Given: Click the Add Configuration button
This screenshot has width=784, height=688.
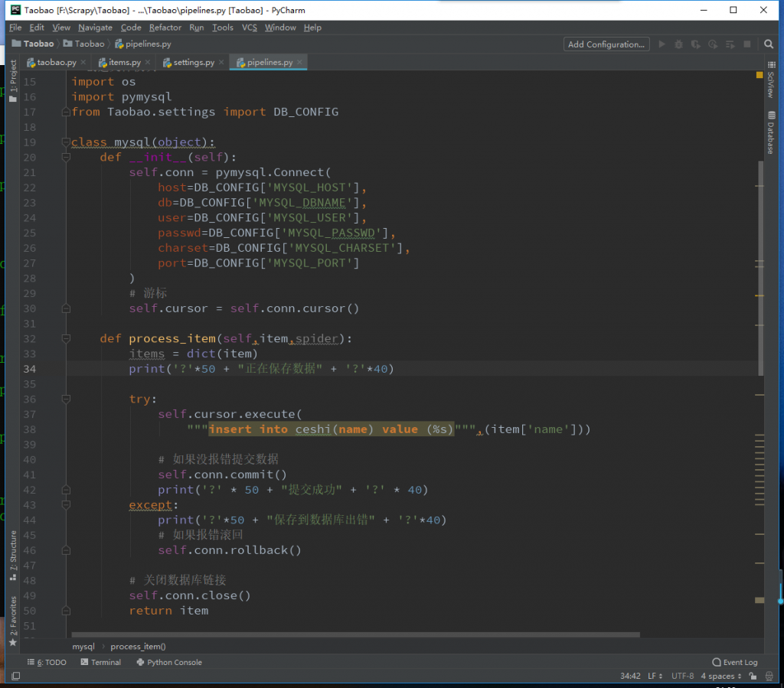Looking at the screenshot, I should [606, 44].
